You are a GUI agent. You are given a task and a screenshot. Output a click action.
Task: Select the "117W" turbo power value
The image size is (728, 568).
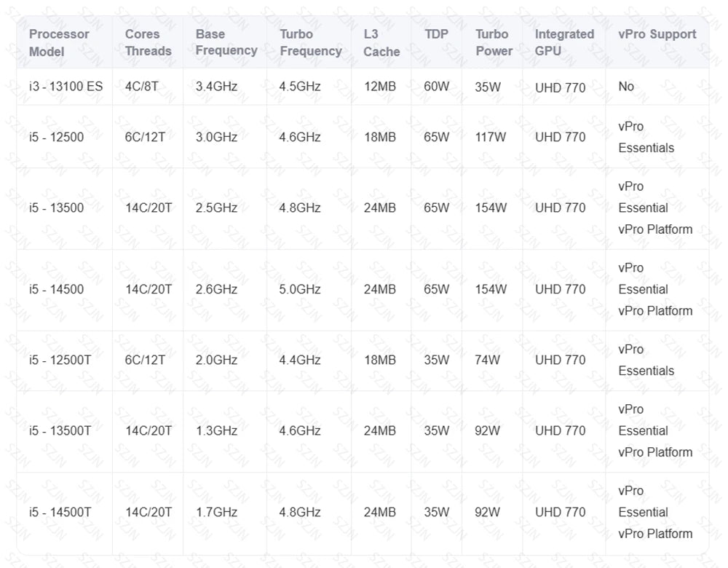[490, 137]
